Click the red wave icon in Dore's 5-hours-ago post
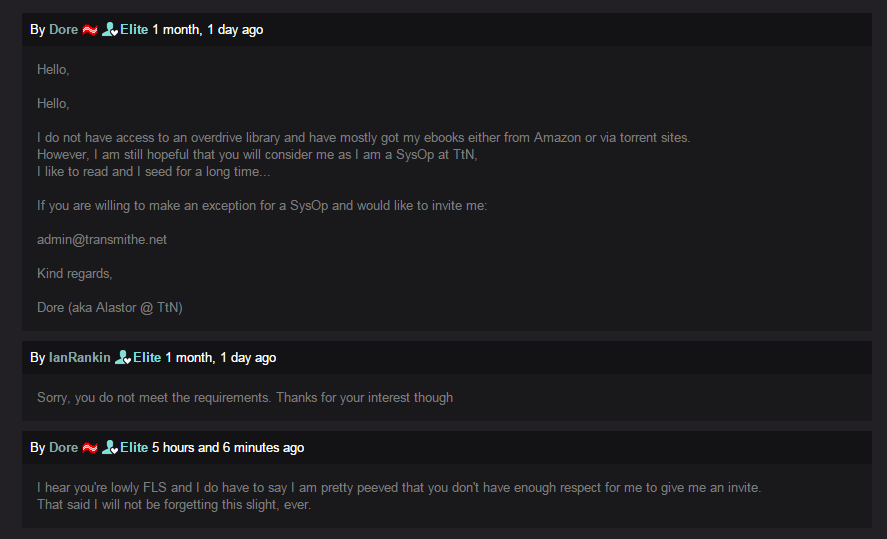The image size is (887, 539). (x=90, y=448)
